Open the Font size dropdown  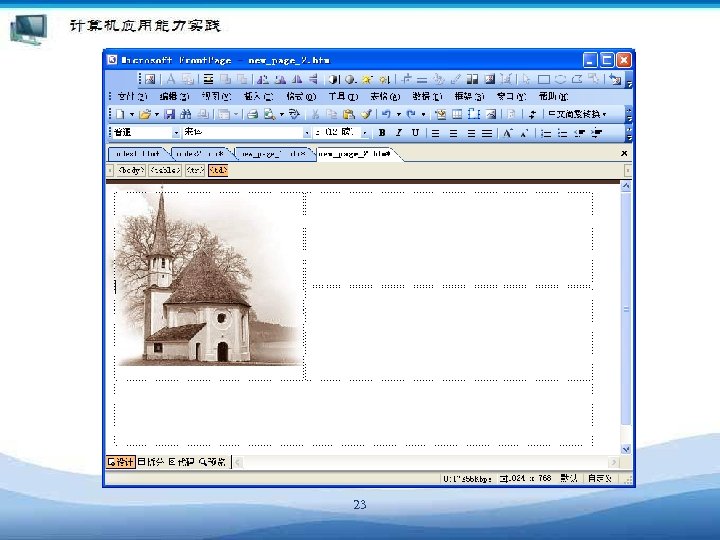[365, 133]
